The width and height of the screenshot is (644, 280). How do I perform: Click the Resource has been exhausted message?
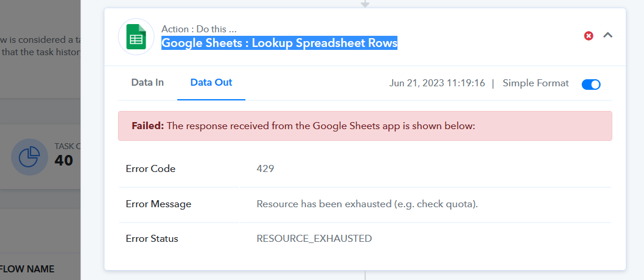[367, 204]
